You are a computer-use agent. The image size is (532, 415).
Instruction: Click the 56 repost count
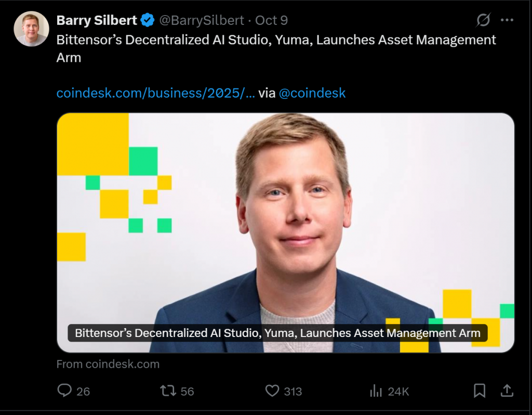pos(187,391)
